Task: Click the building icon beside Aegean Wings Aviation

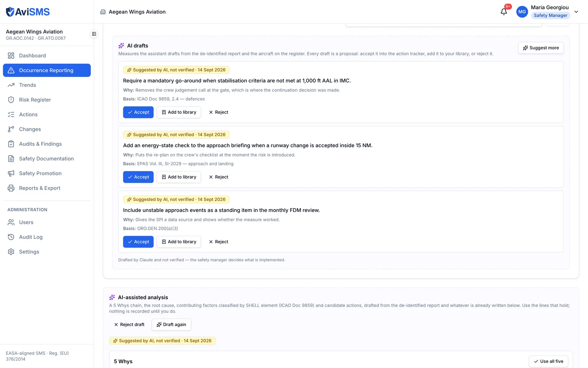Action: click(x=103, y=12)
